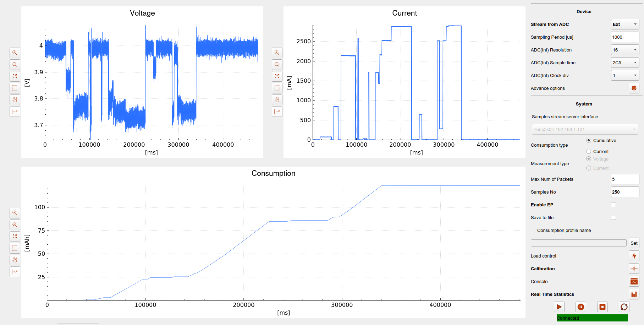
Task: Start streaming with the Play button
Action: (559, 307)
